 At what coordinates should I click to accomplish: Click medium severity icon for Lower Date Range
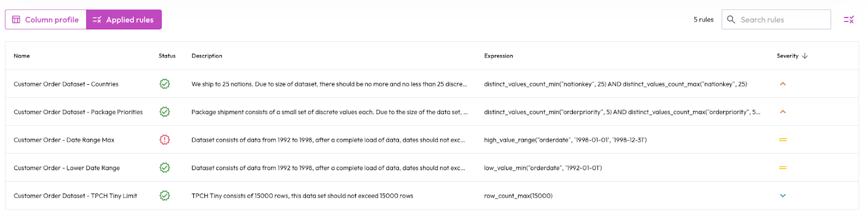[783, 168]
